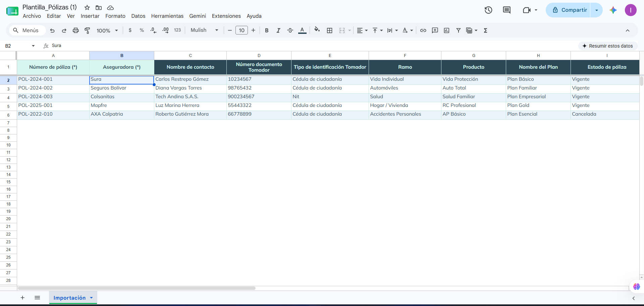The image size is (644, 306).
Task: Open the Extensiones menu
Action: tap(226, 16)
